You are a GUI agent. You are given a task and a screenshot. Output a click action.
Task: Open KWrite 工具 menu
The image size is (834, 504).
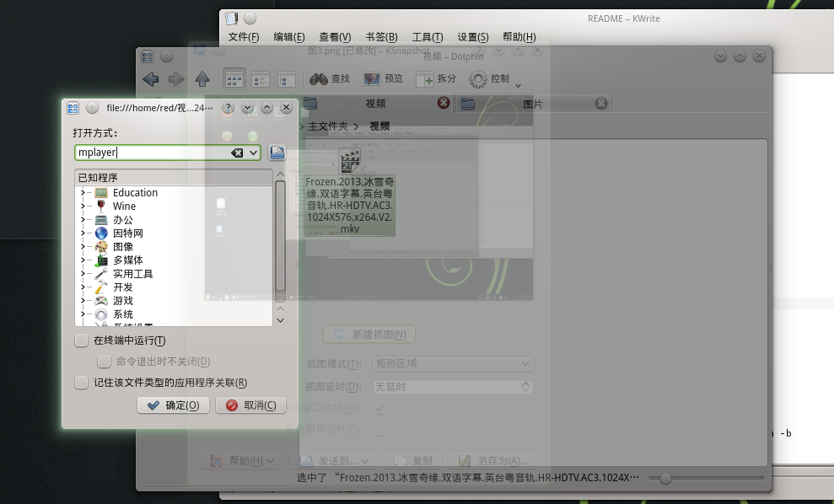click(x=427, y=37)
